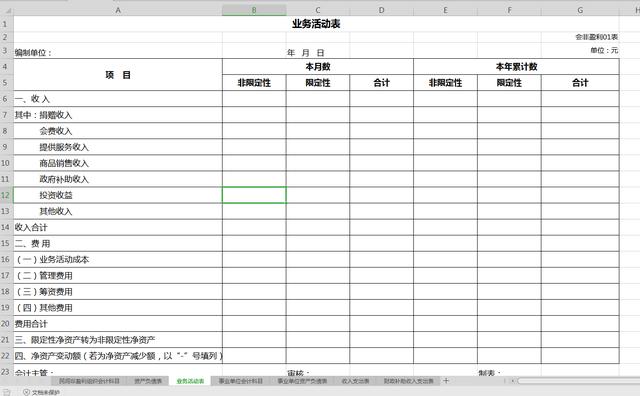Click the 政府补助收入 cell
Image resolution: width=640 pixels, height=396 pixels.
118,179
